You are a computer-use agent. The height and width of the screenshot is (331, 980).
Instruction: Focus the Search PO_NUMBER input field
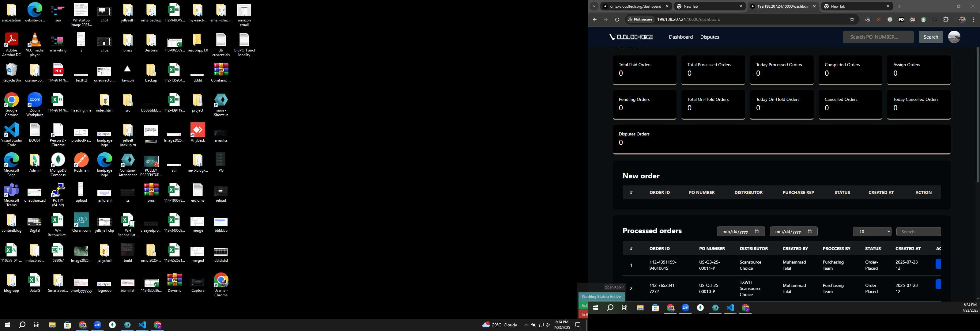[x=878, y=37]
